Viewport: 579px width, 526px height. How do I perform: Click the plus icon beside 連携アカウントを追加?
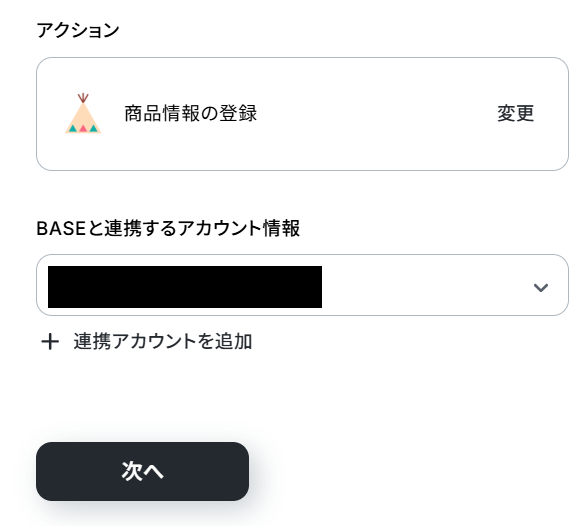[x=50, y=341]
